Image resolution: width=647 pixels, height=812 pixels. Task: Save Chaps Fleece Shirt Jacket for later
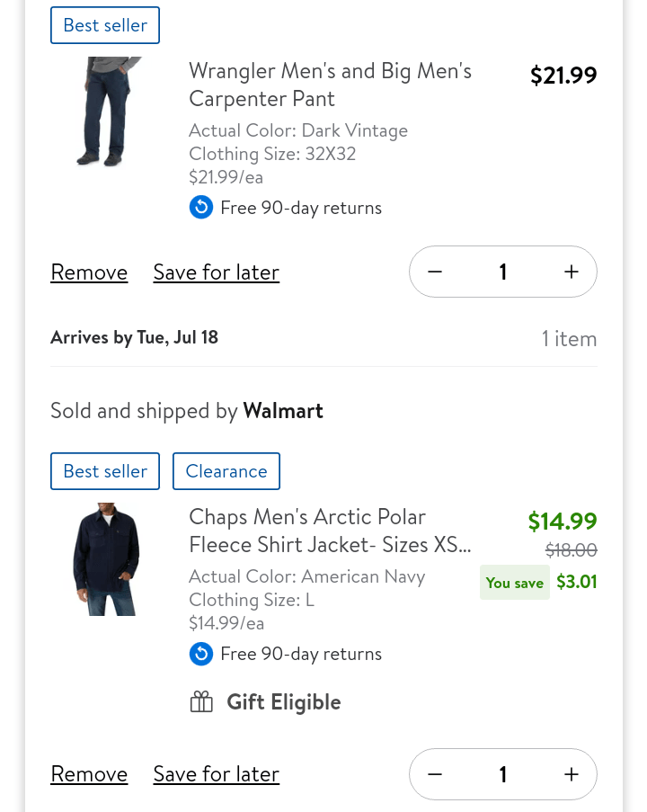click(216, 774)
